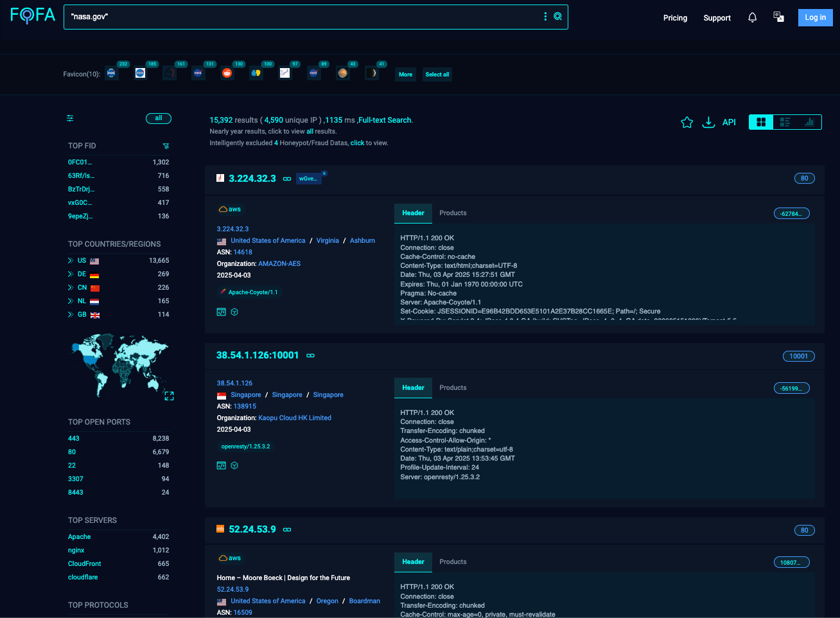Click the Select all favicon button
The height and width of the screenshot is (618, 840).
[x=437, y=75]
